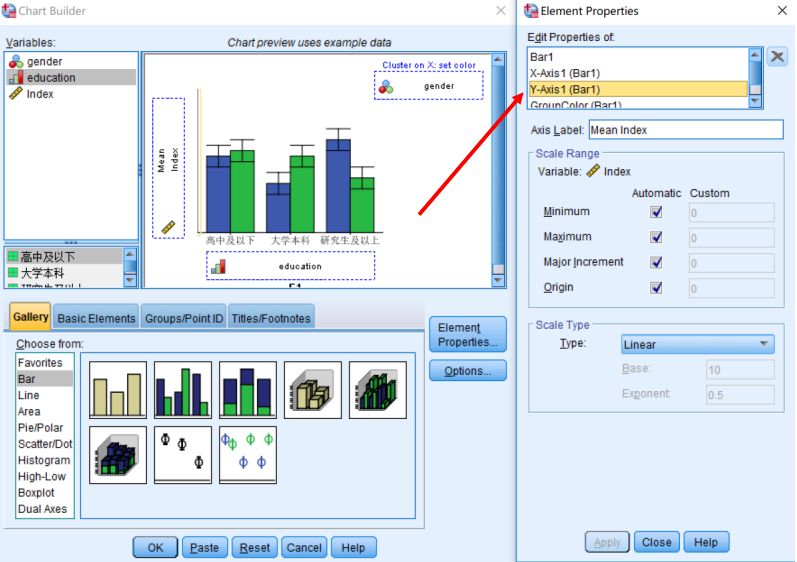Click the delete element X icon
797x562 pixels.
point(777,56)
